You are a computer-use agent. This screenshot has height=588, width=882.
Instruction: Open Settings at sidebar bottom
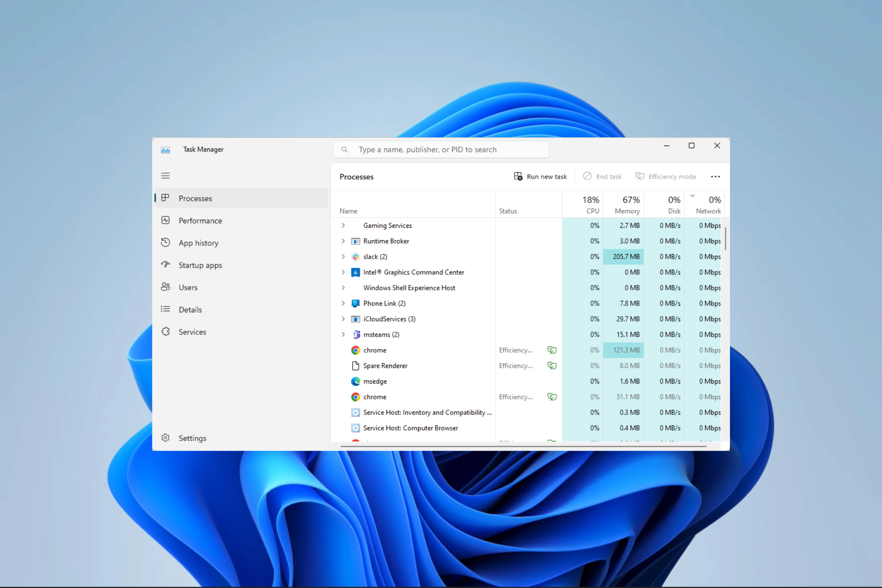(x=241, y=438)
